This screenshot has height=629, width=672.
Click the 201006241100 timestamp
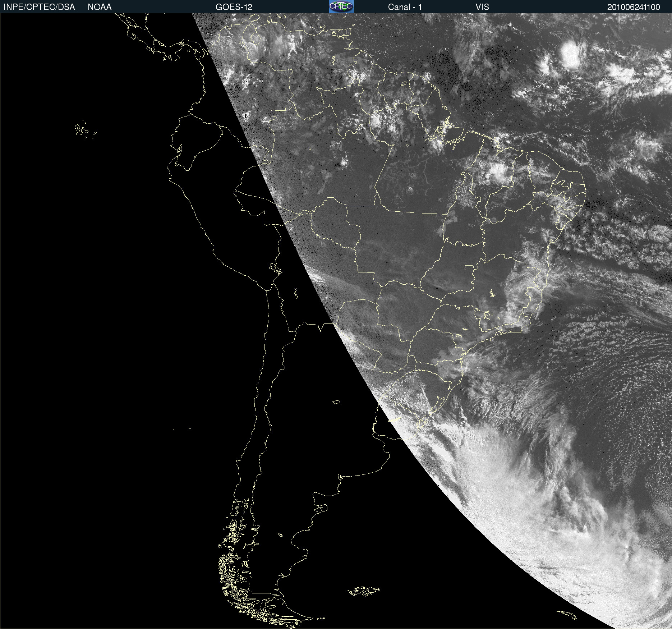[634, 7]
